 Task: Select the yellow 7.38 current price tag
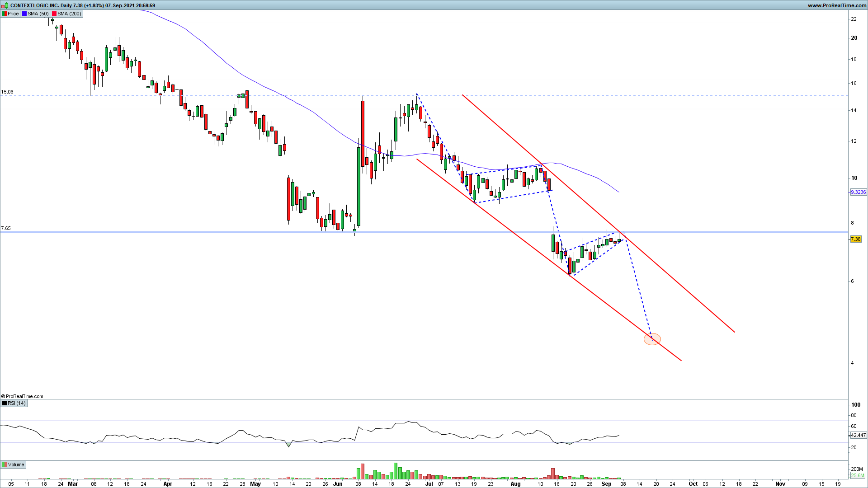click(x=855, y=239)
